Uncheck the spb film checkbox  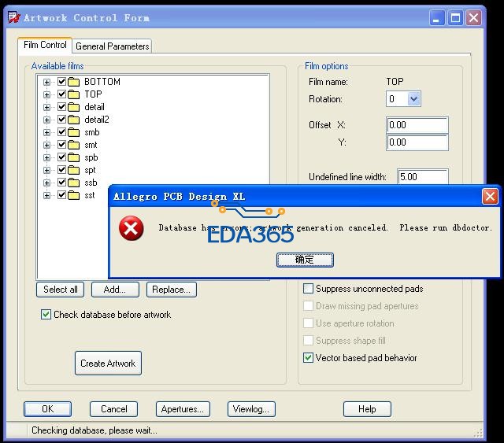click(62, 157)
